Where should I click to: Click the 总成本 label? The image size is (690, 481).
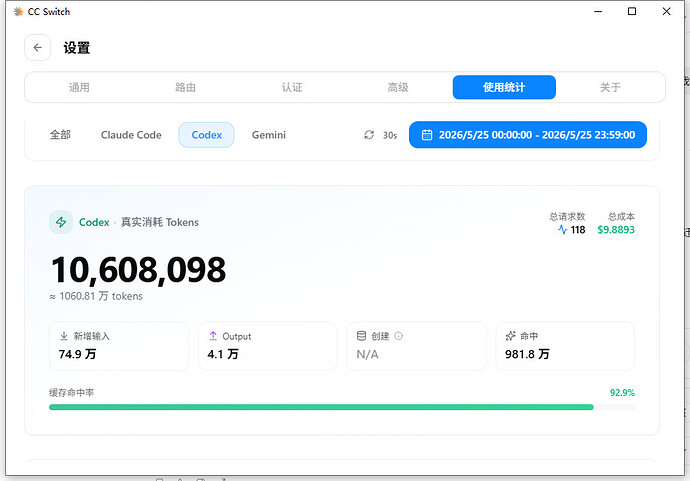[621, 217]
